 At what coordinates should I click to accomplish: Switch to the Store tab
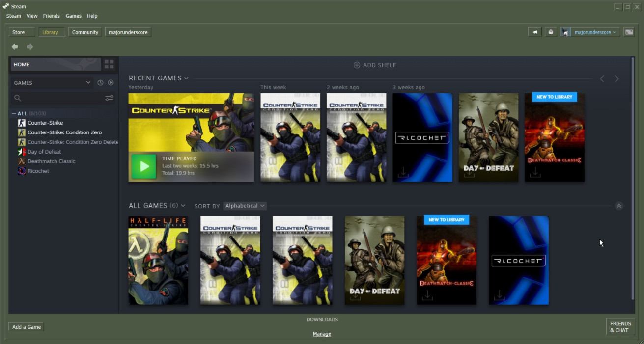[x=22, y=32]
